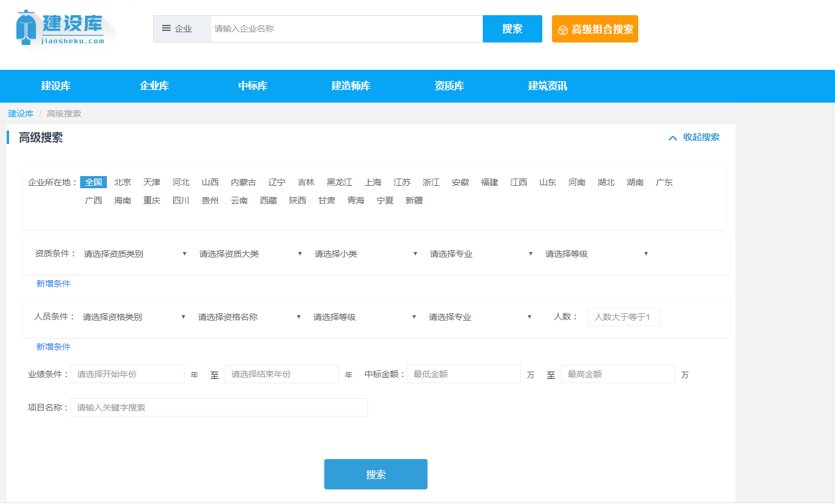
Task: Pick 黑龙江 region
Action: pyautogui.click(x=339, y=182)
